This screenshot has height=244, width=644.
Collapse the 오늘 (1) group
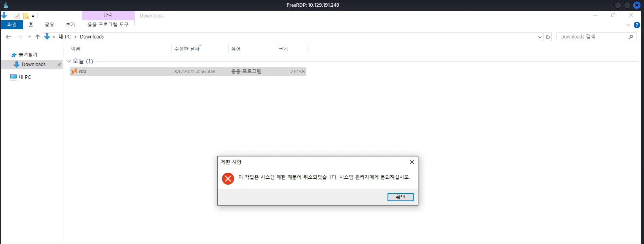click(x=68, y=61)
